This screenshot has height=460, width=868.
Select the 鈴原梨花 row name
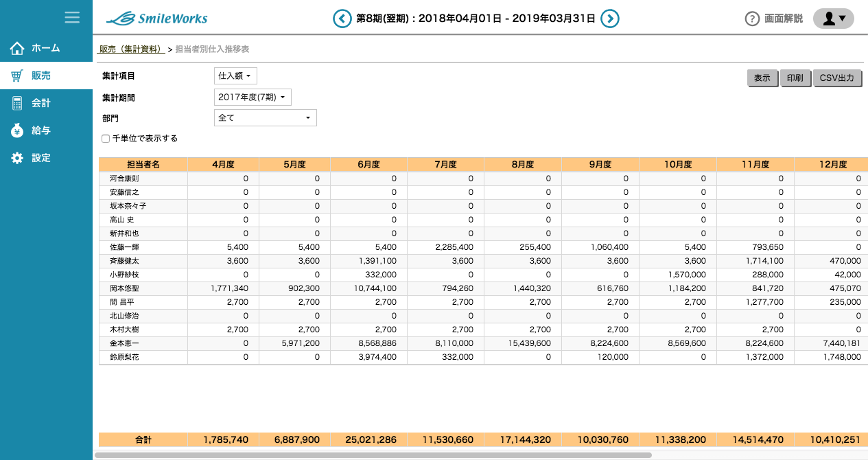click(x=124, y=357)
